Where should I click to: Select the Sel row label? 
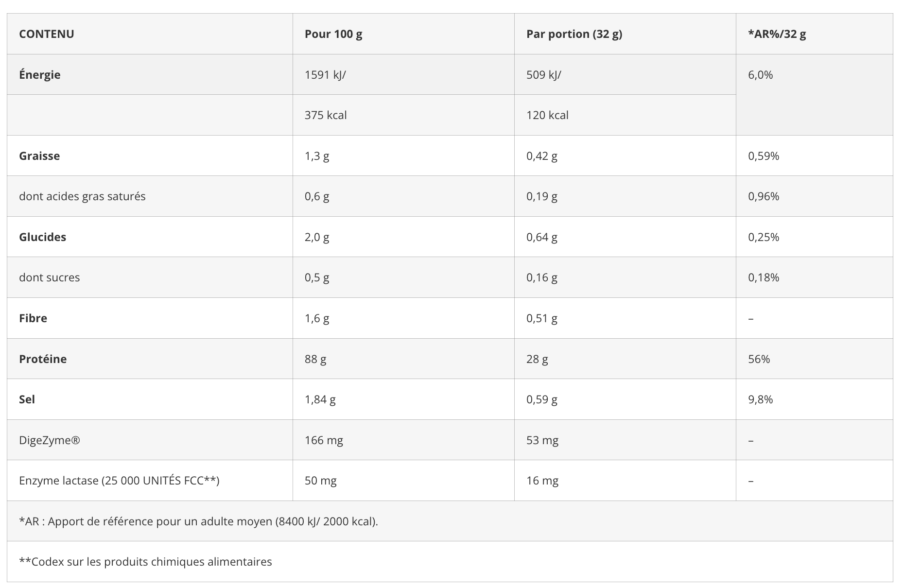[x=27, y=399]
